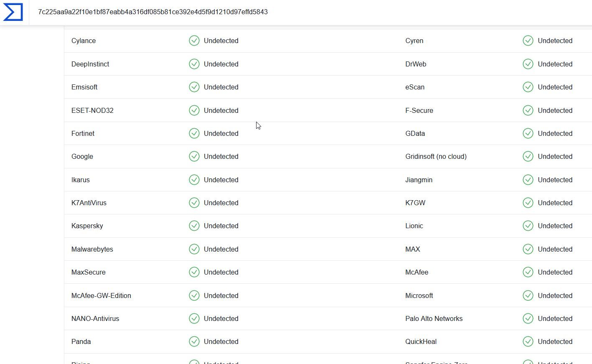Viewport: 592px width, 364px height.
Task: Click the green checkmark beside Cylance
Action: [194, 41]
